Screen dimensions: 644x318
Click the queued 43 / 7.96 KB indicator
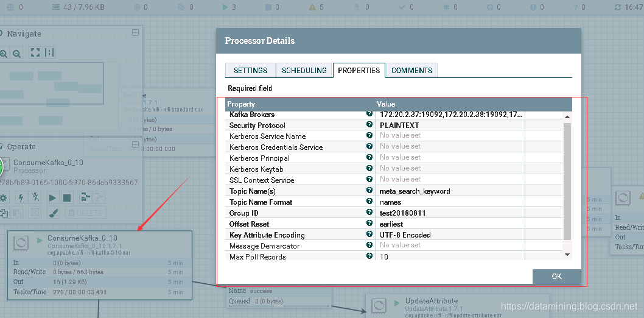click(x=77, y=7)
